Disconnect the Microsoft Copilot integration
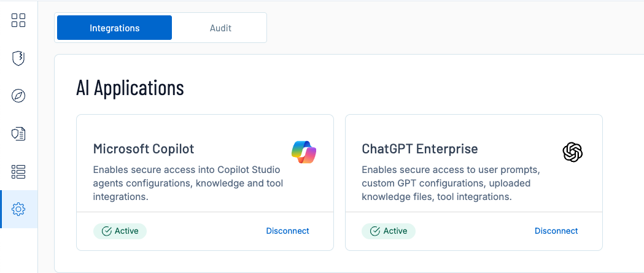This screenshot has width=644, height=273. pyautogui.click(x=287, y=231)
